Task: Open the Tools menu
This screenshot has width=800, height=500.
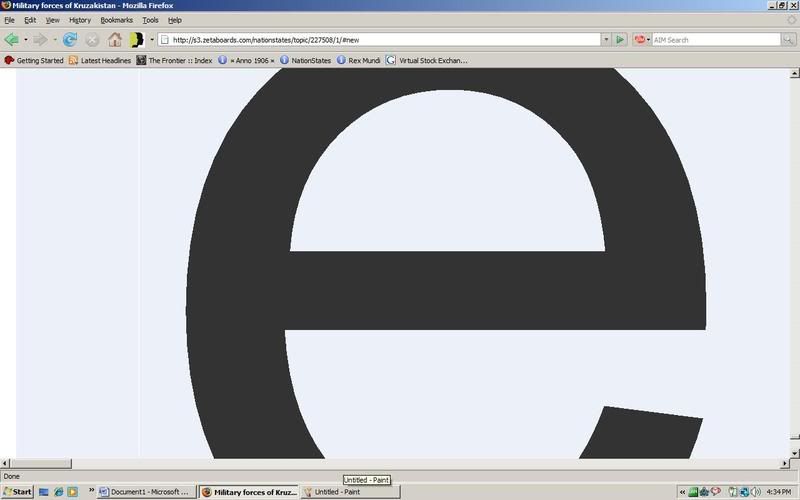Action: (150, 20)
